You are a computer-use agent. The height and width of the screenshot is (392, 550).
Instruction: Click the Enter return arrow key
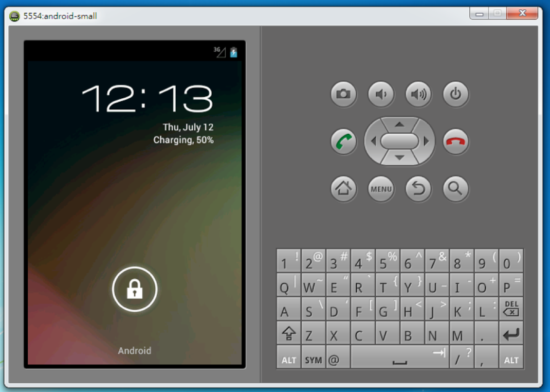(x=511, y=333)
